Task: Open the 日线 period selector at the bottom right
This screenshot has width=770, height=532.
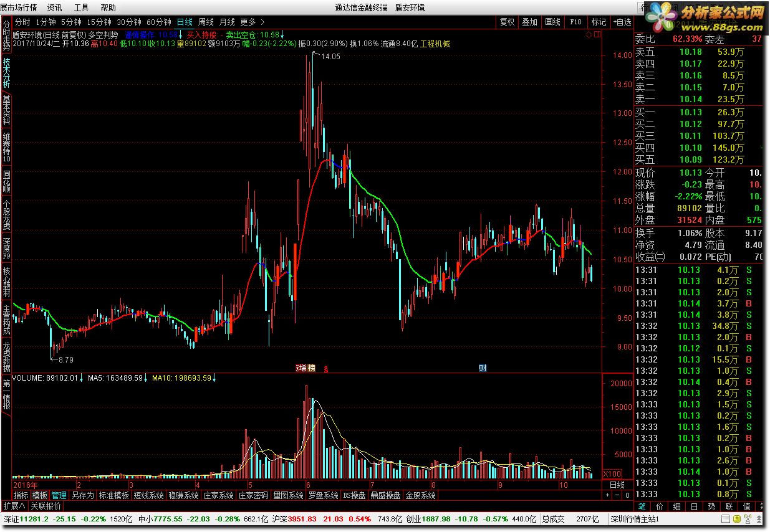Action: (617, 485)
